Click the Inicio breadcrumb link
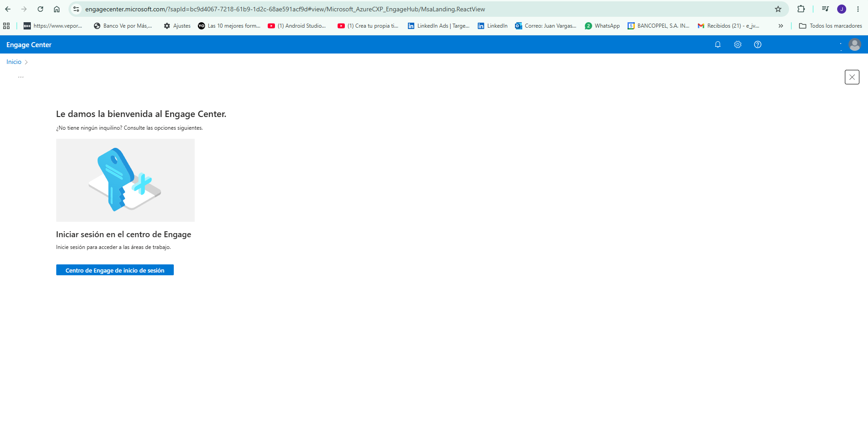Screen dimensions: 868x434 point(14,62)
